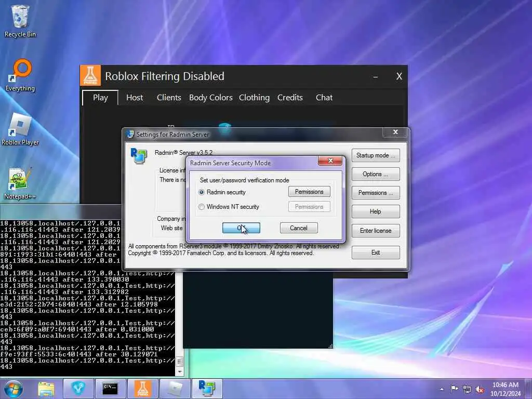Show hidden system tray icons
532x399 pixels.
point(442,389)
